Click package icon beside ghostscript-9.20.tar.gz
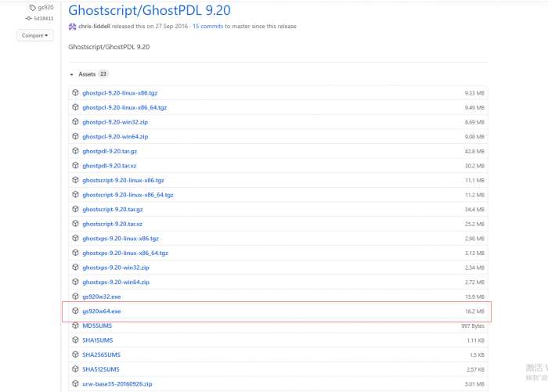 click(75, 209)
